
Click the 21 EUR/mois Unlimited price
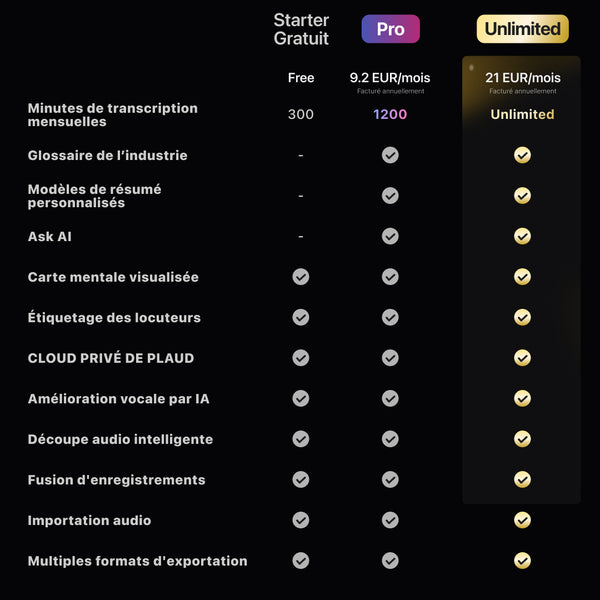click(522, 78)
